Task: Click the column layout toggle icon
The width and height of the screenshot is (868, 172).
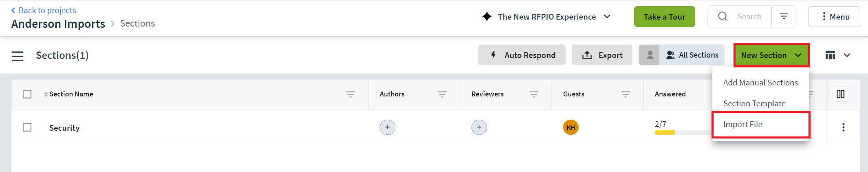Action: click(840, 94)
